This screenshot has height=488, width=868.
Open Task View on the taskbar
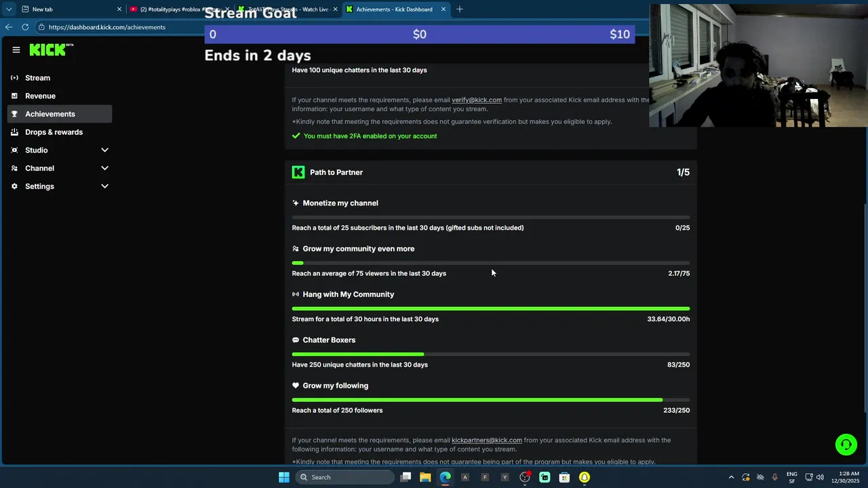[x=406, y=477]
